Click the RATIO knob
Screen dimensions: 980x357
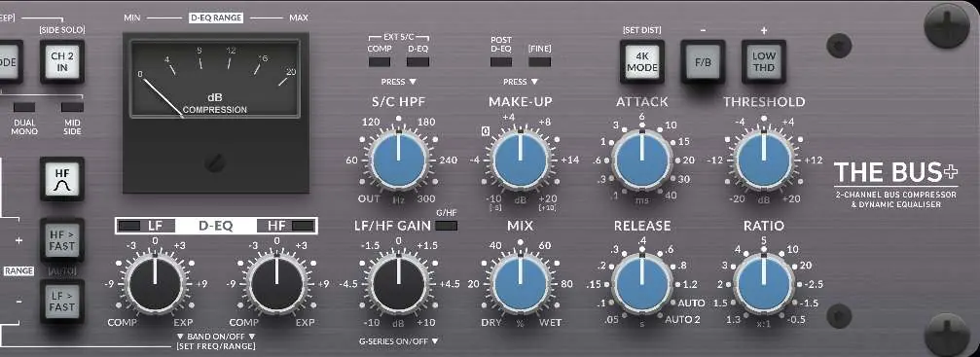(x=763, y=284)
